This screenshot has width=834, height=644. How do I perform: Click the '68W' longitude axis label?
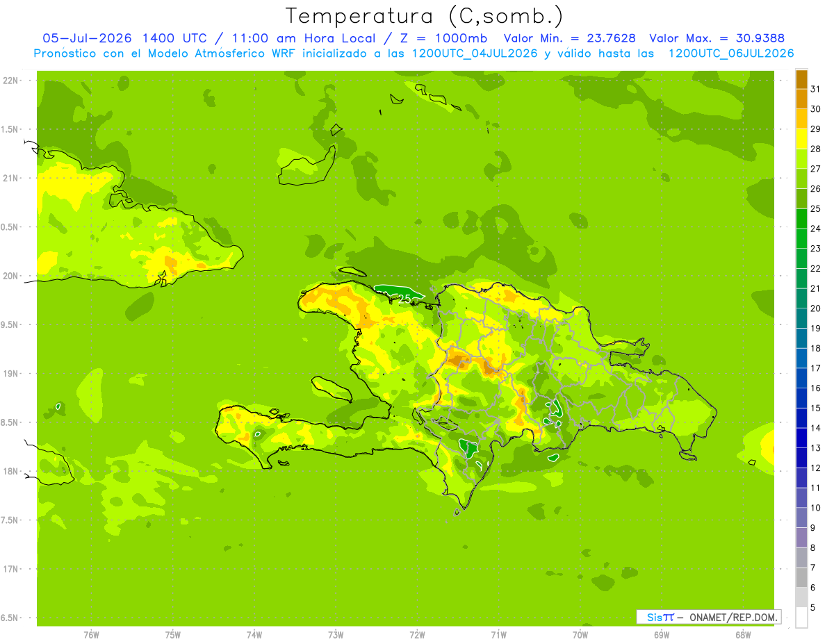point(742,635)
